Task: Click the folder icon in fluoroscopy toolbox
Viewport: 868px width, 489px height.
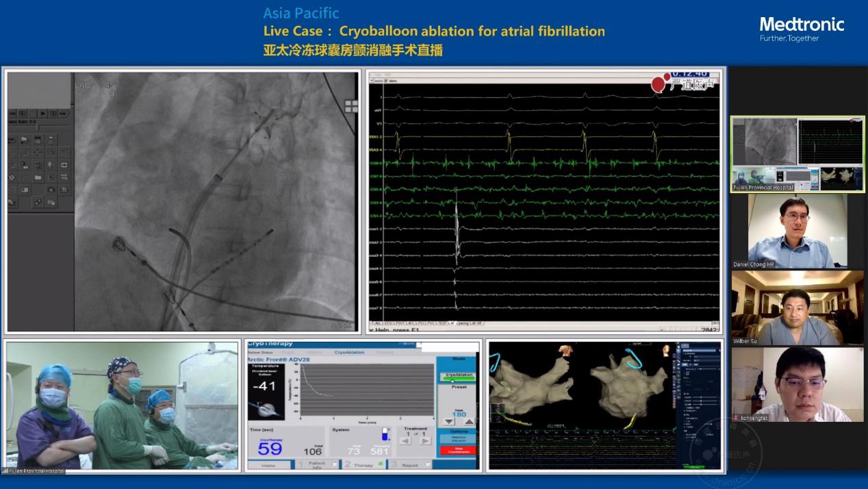Action: coord(23,139)
